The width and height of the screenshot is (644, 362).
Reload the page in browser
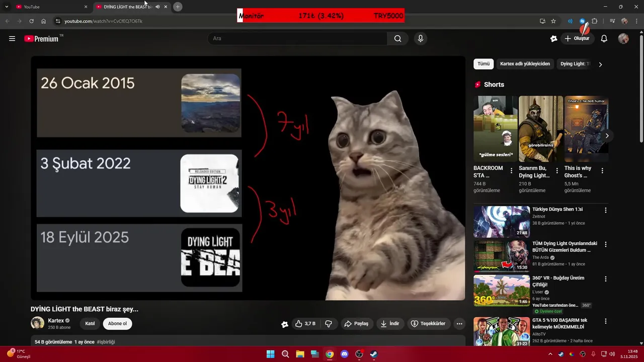pos(31,21)
